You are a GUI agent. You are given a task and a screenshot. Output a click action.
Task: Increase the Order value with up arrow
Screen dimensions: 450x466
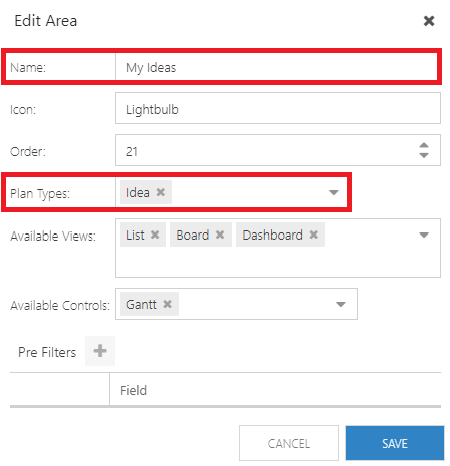[424, 145]
